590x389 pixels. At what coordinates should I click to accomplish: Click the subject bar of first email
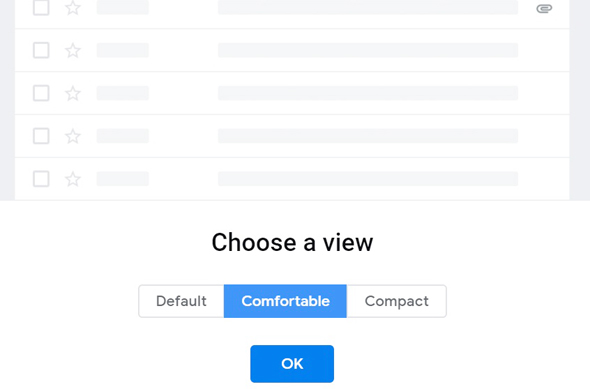[x=368, y=8]
